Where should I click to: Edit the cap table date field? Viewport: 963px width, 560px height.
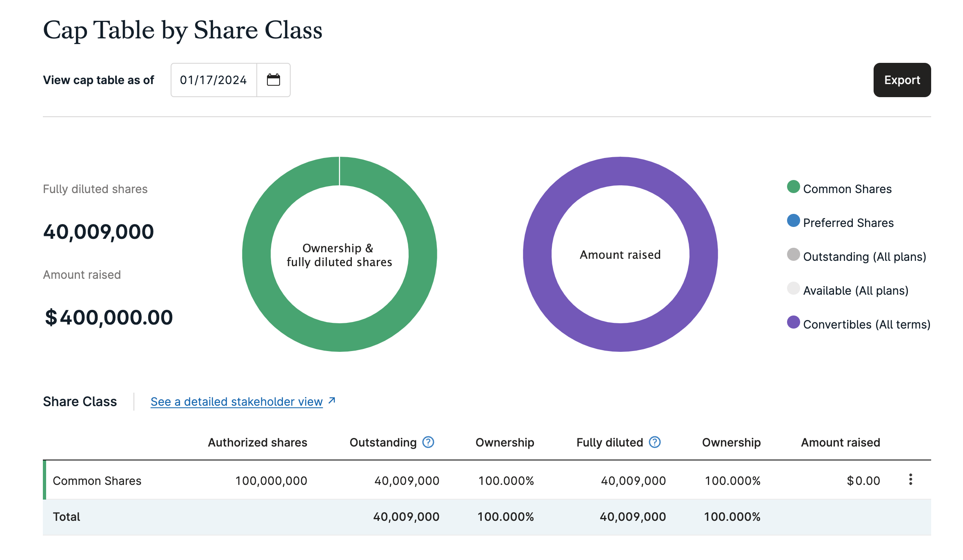214,80
